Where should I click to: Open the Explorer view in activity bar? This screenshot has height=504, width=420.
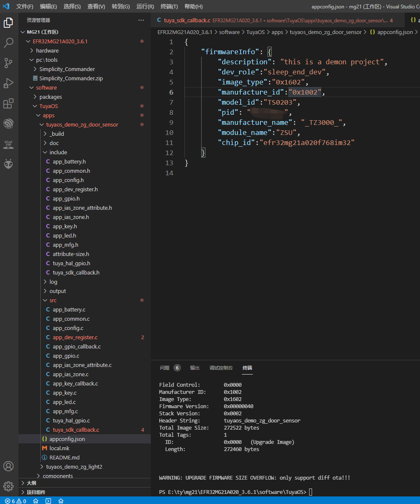pyautogui.click(x=8, y=23)
